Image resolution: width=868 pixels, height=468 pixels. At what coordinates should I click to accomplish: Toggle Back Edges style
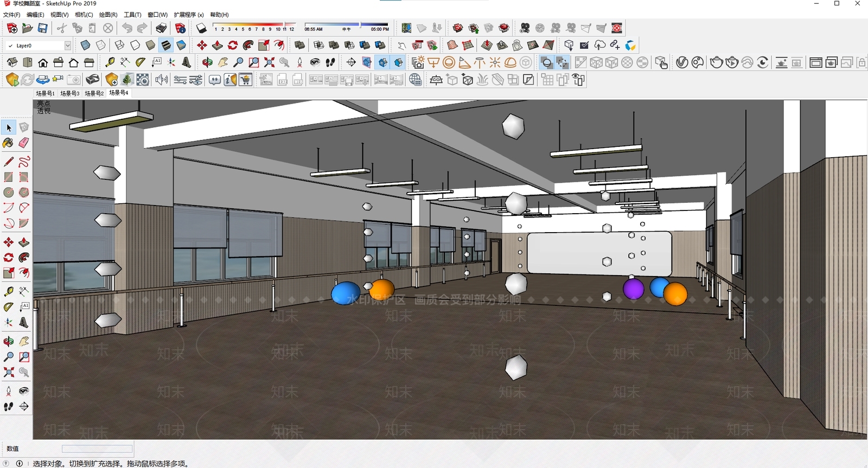101,45
